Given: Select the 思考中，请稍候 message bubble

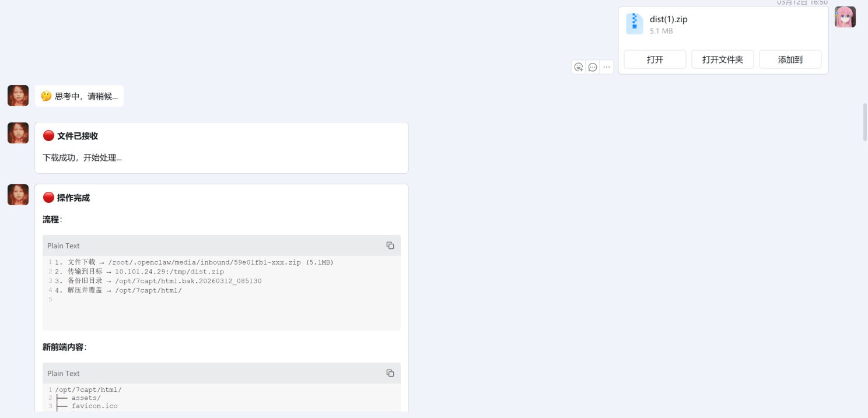Looking at the screenshot, I should [79, 96].
